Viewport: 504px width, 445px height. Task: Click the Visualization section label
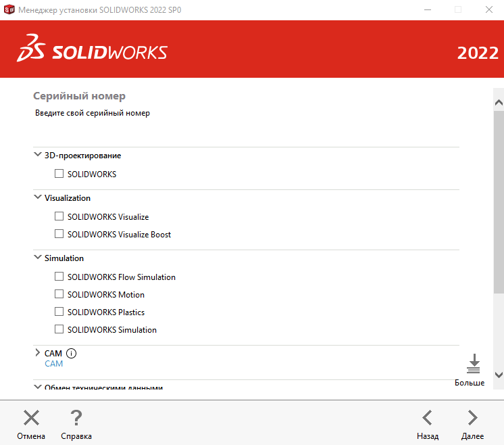pyautogui.click(x=68, y=198)
